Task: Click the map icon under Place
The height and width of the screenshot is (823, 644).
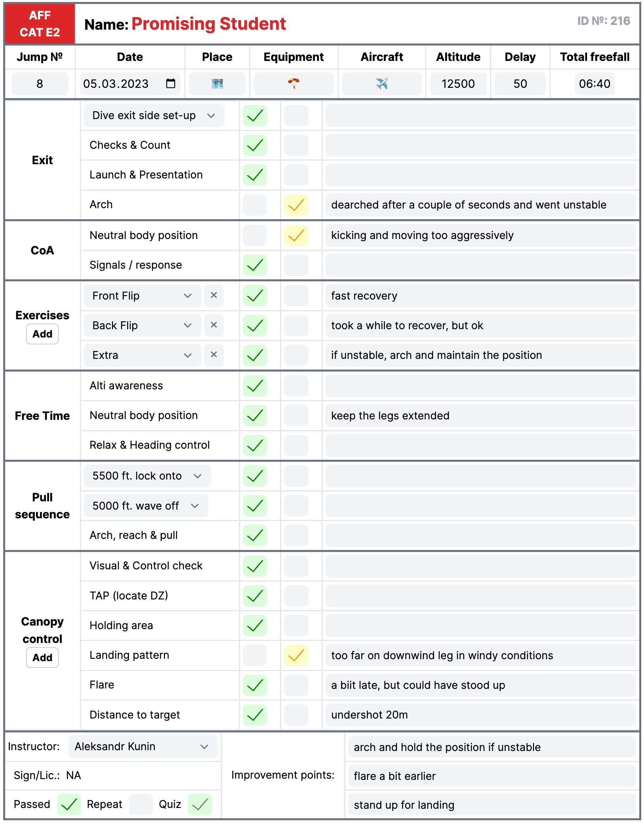Action: [x=217, y=84]
